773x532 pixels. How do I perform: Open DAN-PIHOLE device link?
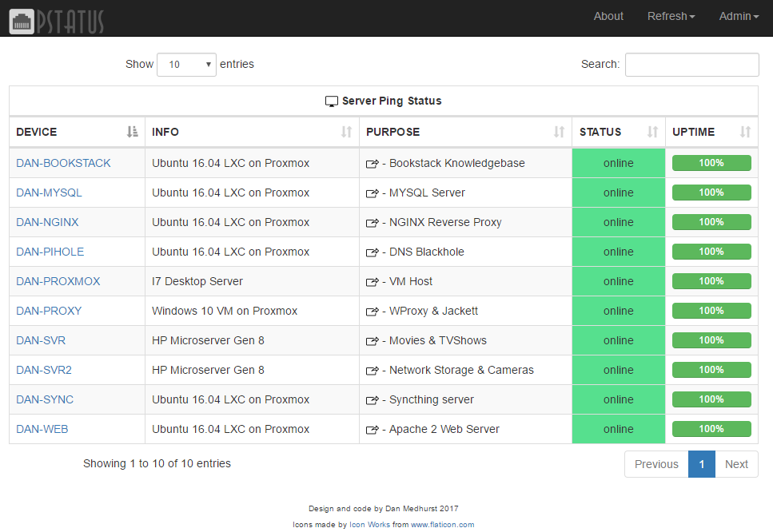point(50,252)
